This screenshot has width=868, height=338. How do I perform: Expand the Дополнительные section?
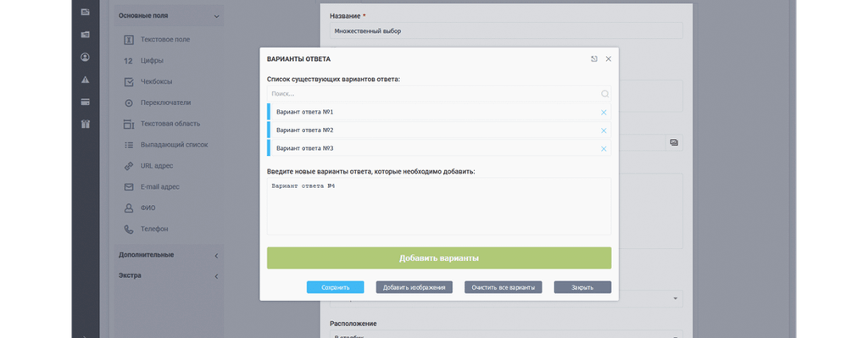click(216, 256)
